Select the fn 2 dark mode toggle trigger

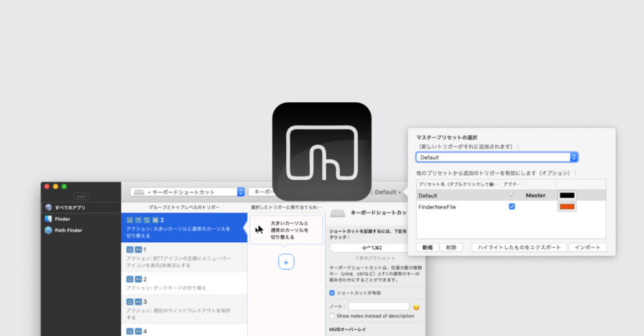point(184,283)
